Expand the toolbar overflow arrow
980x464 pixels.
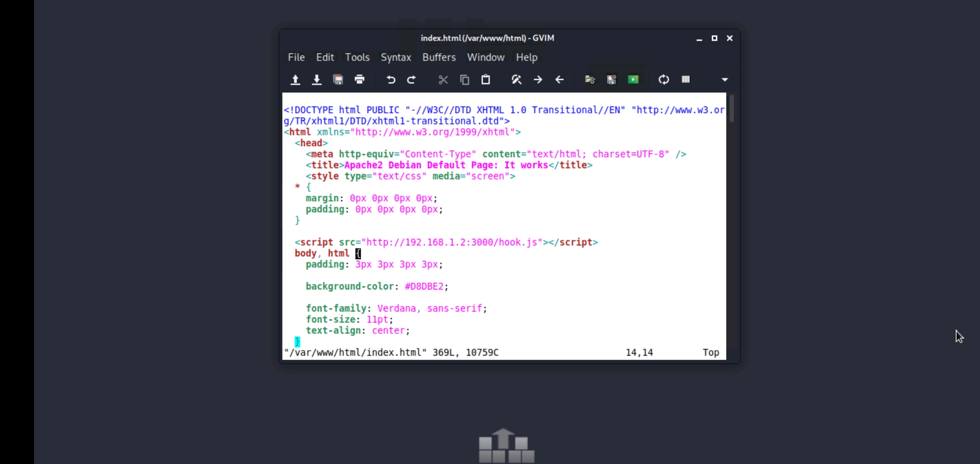point(725,79)
